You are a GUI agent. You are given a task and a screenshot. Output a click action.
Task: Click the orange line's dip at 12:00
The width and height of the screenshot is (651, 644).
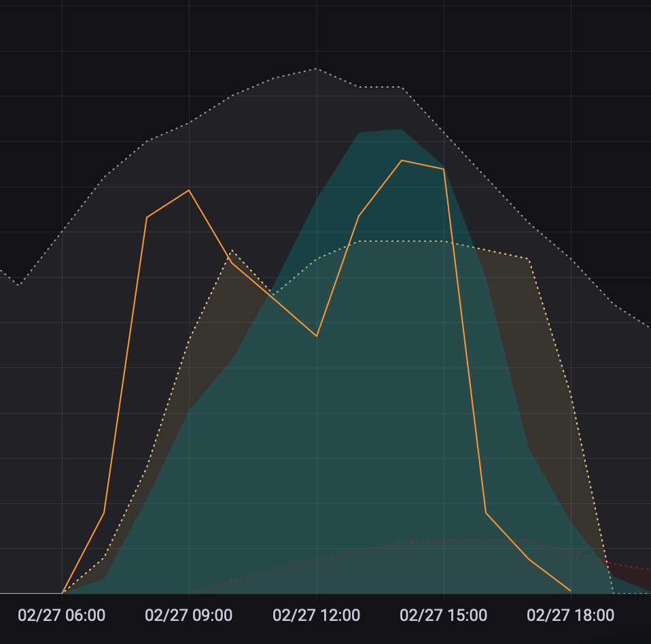[317, 336]
